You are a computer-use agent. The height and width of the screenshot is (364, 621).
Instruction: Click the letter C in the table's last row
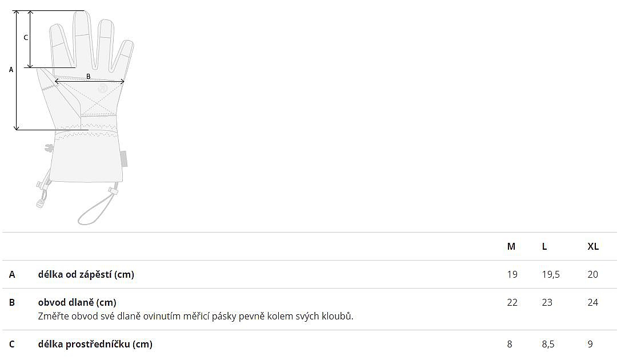(12, 344)
